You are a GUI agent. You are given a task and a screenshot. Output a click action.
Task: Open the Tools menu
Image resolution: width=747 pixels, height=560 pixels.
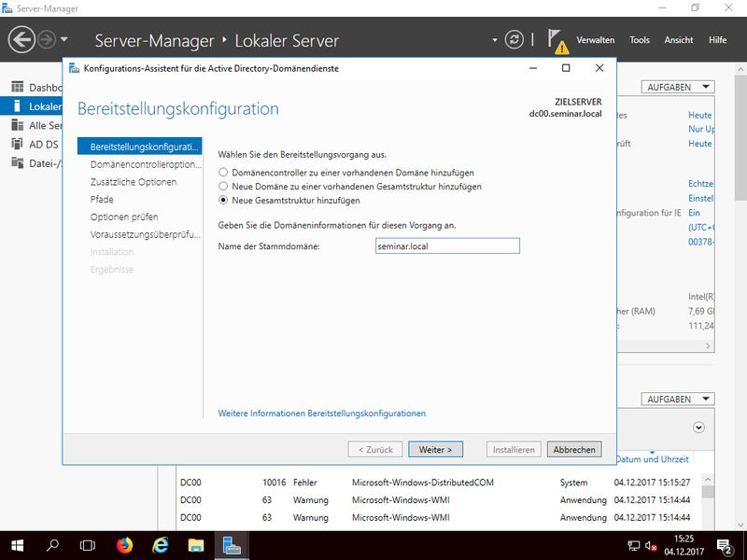[x=640, y=40]
